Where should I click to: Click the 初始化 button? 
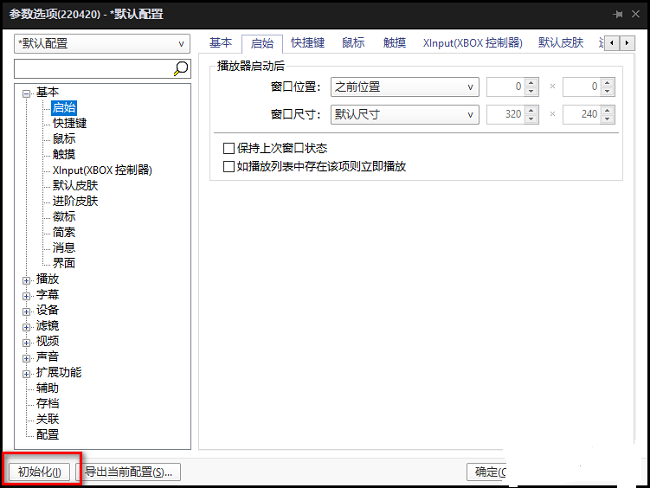coord(40,472)
